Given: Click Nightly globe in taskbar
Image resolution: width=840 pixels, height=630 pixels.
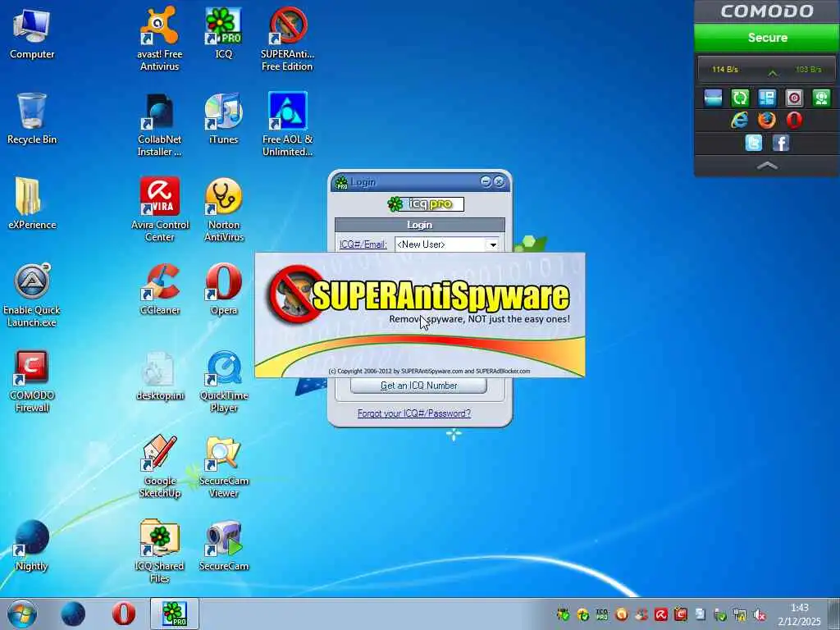Looking at the screenshot, I should [73, 614].
